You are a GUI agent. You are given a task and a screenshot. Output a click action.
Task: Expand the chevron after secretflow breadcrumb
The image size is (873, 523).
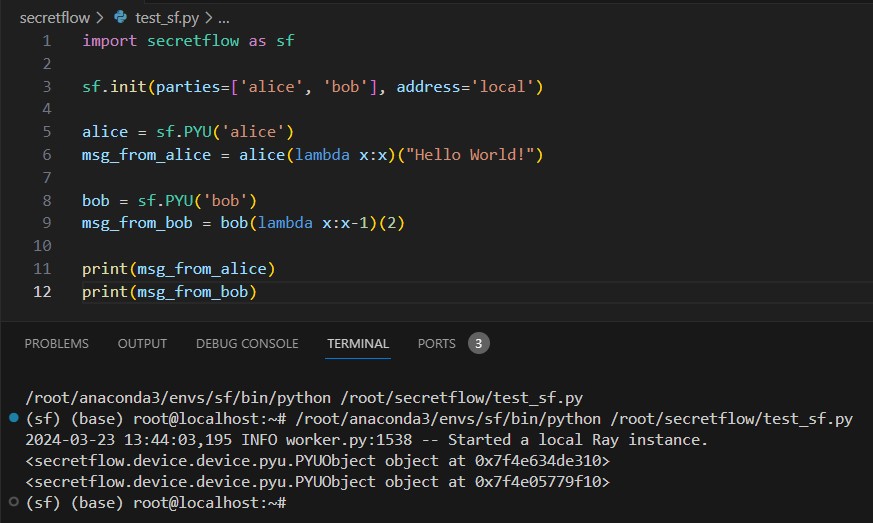(x=99, y=18)
